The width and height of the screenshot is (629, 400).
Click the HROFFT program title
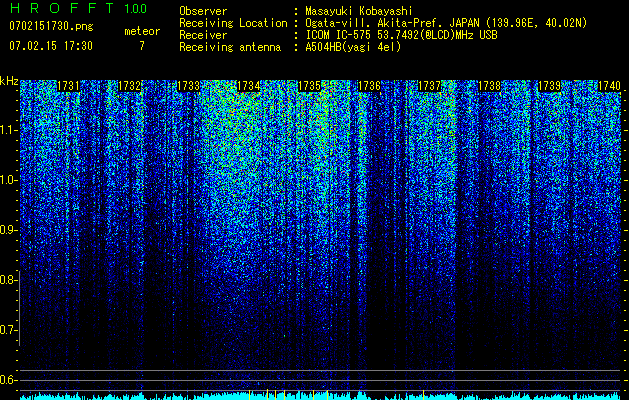(x=63, y=8)
